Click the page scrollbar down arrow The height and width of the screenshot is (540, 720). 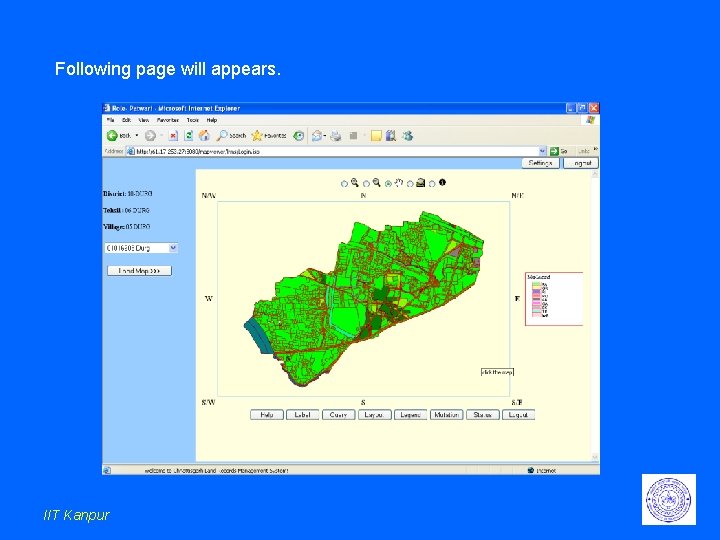point(595,457)
